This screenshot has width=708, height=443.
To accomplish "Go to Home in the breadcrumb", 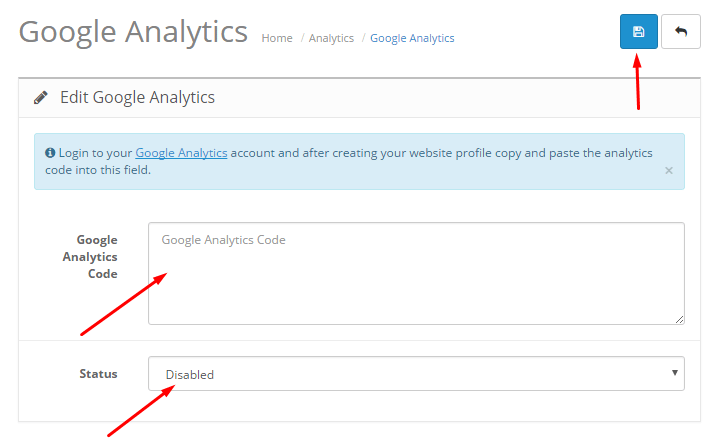I will click(277, 38).
